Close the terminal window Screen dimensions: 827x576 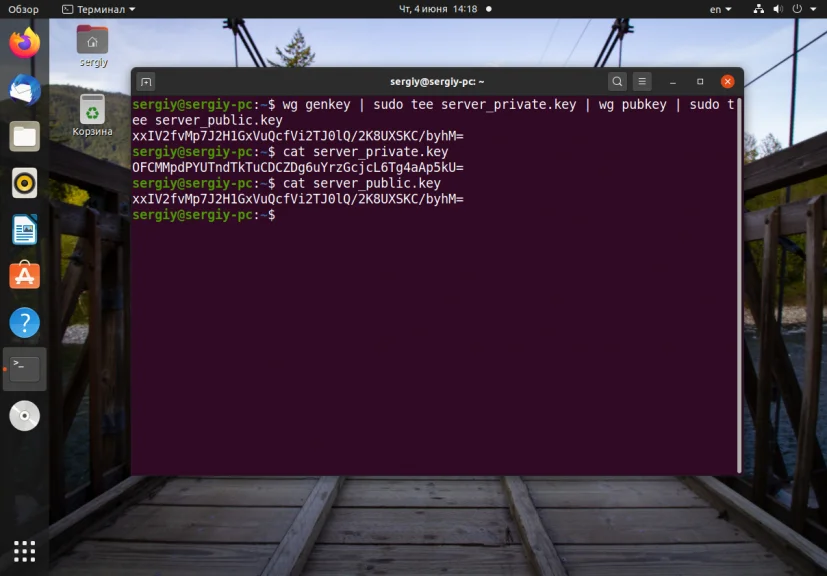pos(727,82)
